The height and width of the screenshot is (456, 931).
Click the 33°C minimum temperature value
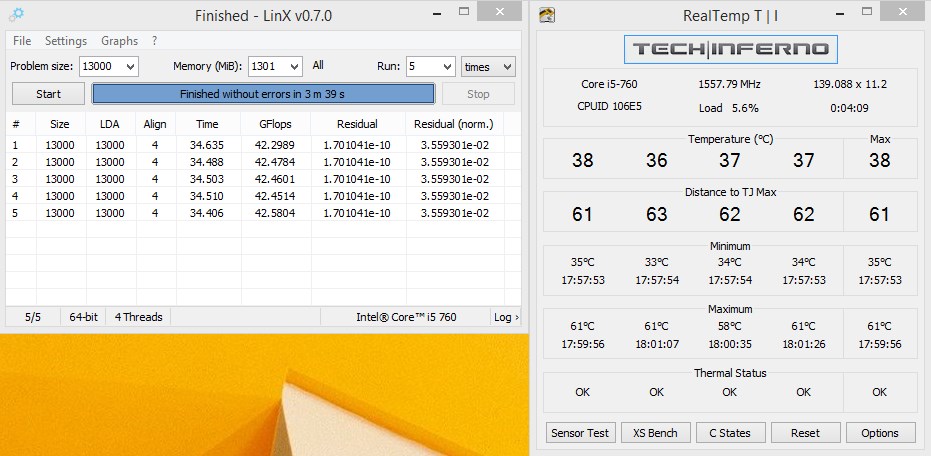(657, 262)
